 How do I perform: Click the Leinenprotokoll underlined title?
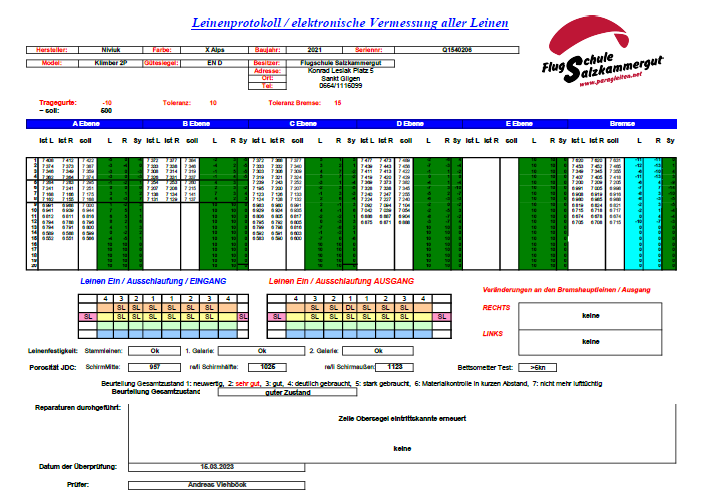[x=350, y=23]
